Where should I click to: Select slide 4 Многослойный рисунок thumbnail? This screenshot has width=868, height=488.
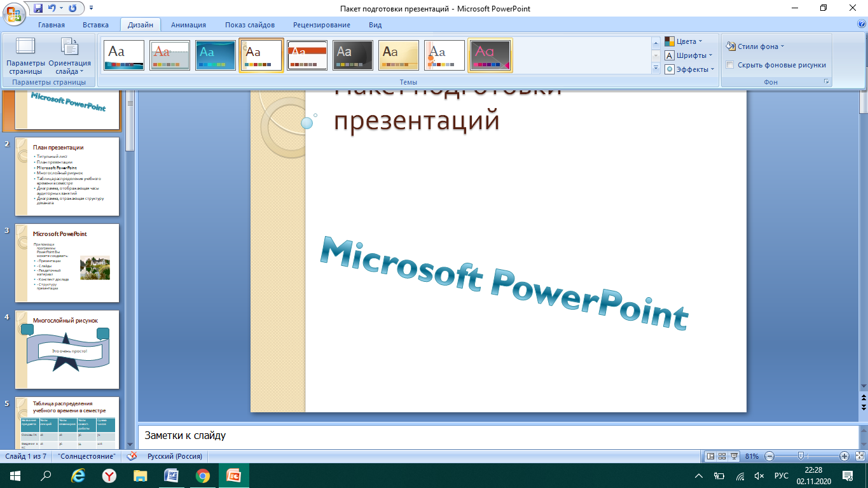pyautogui.click(x=67, y=349)
